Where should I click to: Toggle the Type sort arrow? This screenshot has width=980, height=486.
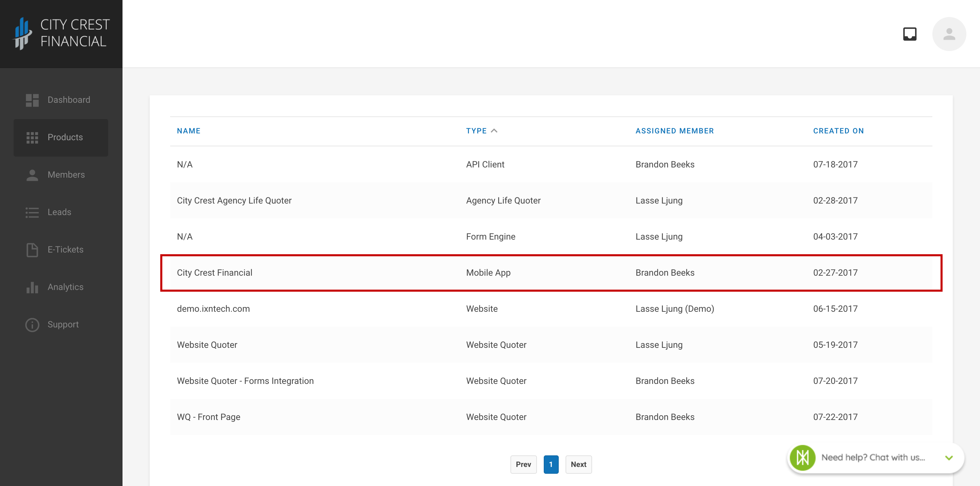(x=494, y=131)
